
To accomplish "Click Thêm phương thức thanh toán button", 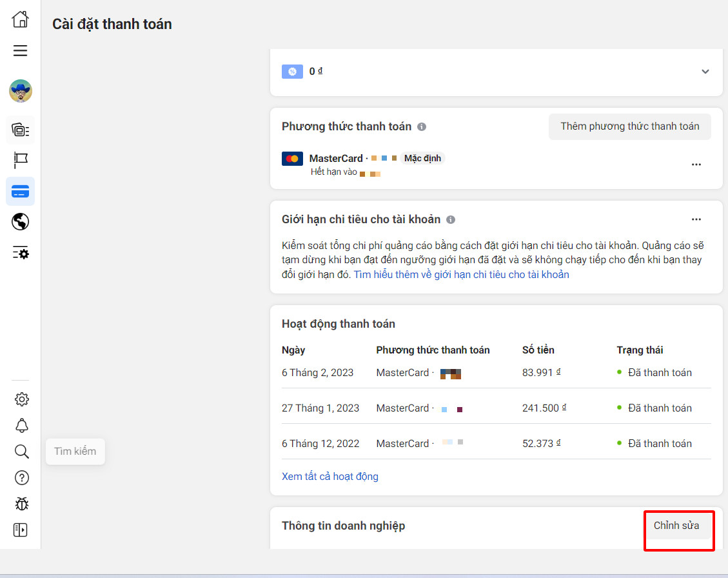I will [629, 126].
